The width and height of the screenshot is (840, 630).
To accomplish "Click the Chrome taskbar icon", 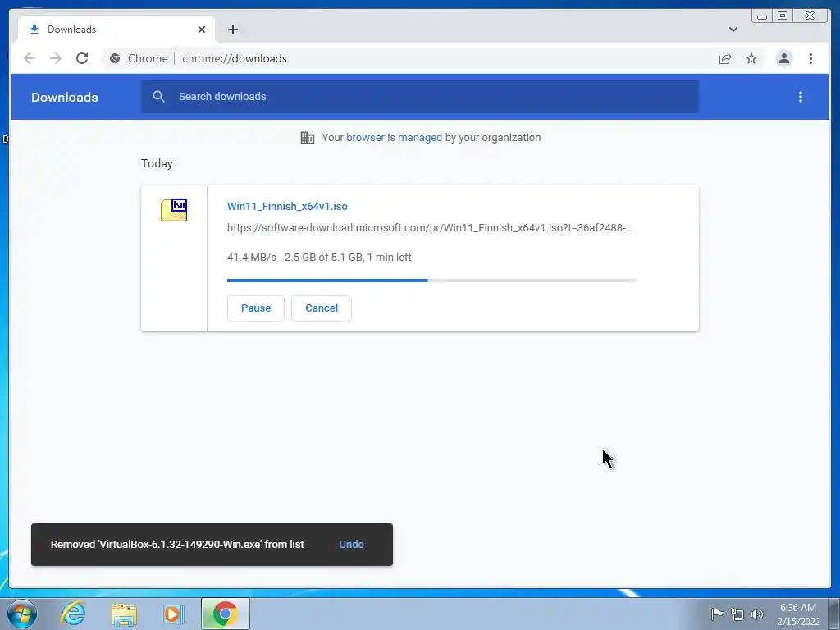I will (x=226, y=614).
